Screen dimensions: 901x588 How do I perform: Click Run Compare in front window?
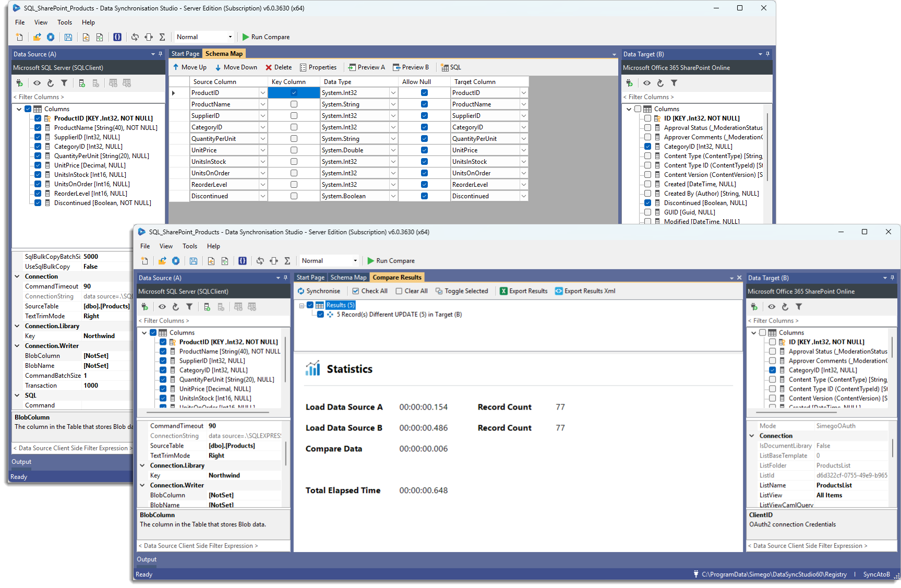tap(391, 261)
